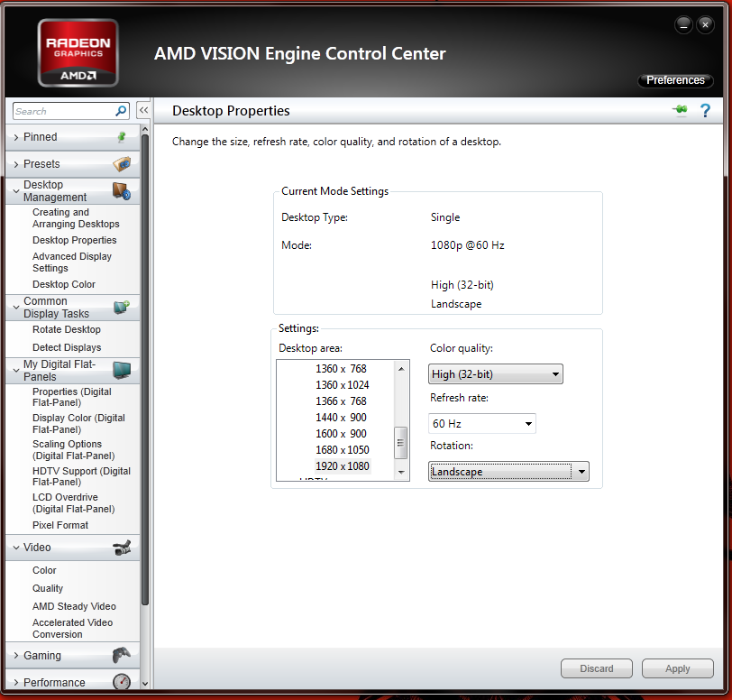Image resolution: width=732 pixels, height=700 pixels.
Task: Click the Performance gauge icon
Action: [x=122, y=682]
